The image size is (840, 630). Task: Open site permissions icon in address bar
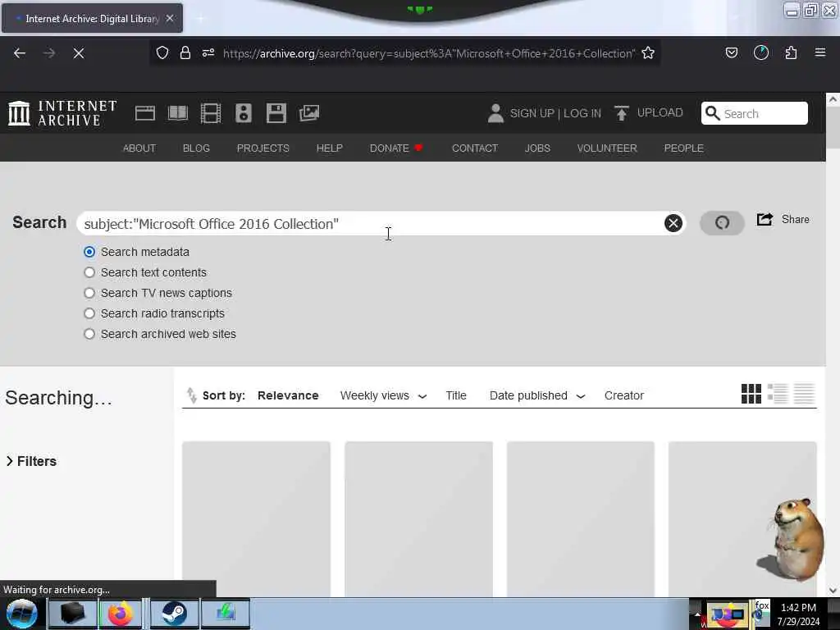[208, 53]
